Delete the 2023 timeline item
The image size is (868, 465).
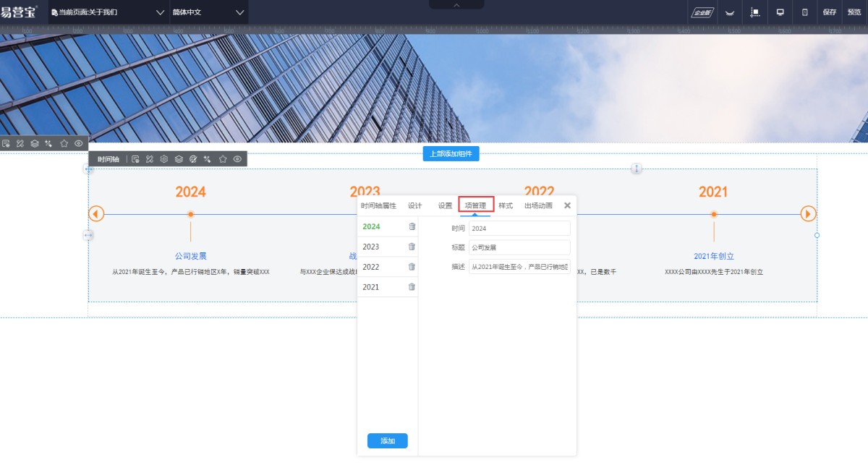pos(412,247)
